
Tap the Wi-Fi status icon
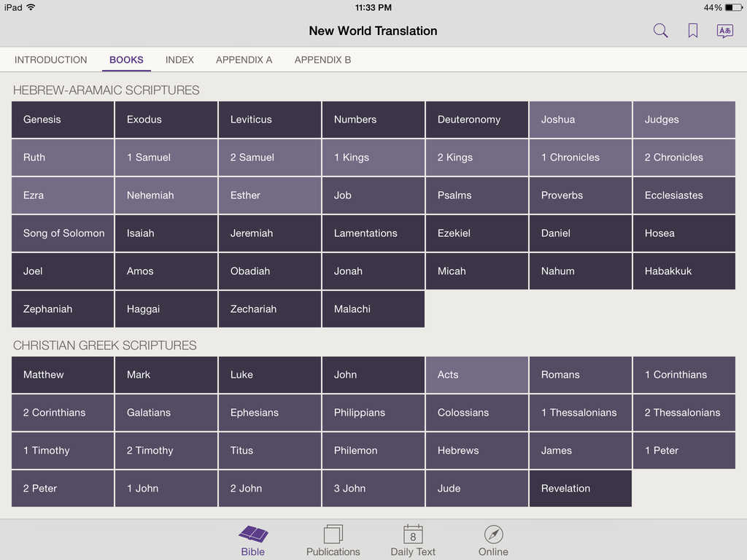click(31, 7)
